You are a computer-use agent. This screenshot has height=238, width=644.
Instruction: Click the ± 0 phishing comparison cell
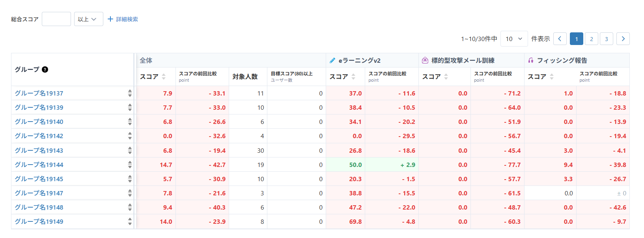click(x=603, y=193)
